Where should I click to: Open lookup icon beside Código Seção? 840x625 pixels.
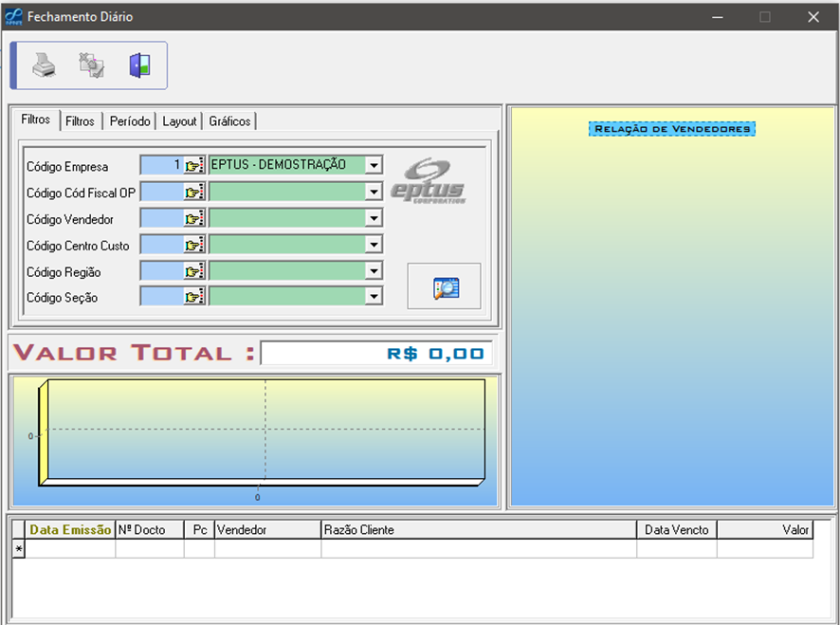tap(194, 297)
